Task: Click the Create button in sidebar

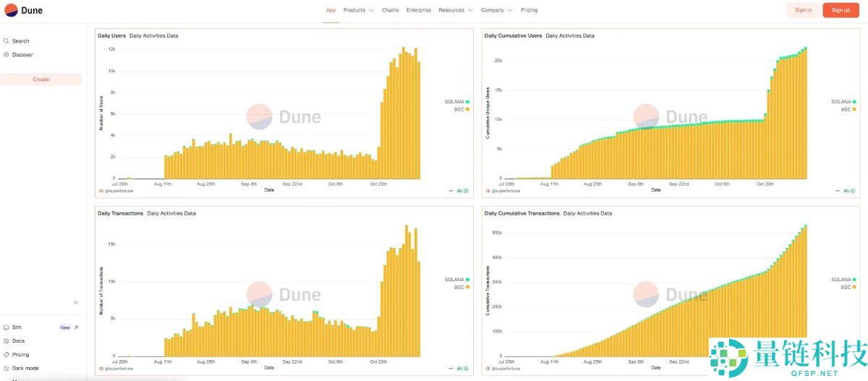Action: point(41,80)
